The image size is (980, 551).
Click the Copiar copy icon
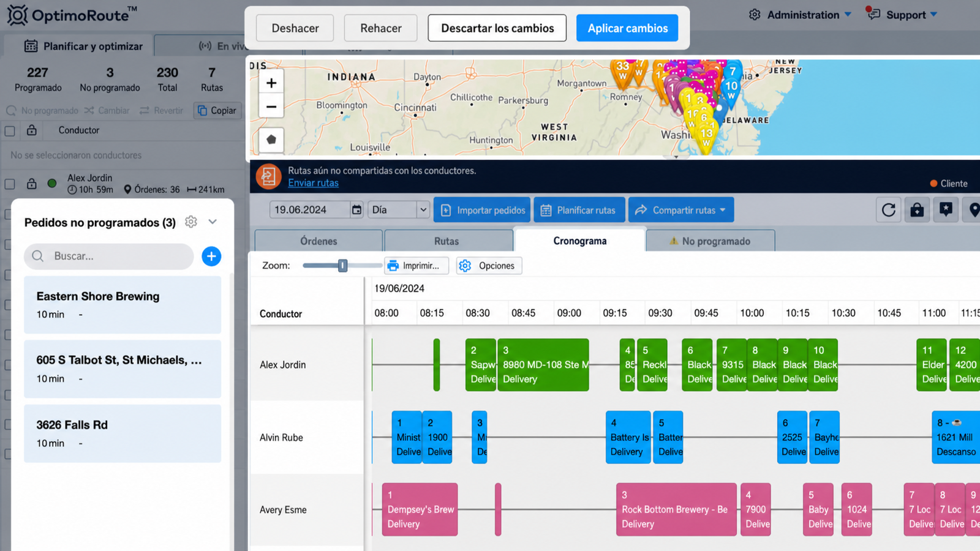click(x=202, y=111)
